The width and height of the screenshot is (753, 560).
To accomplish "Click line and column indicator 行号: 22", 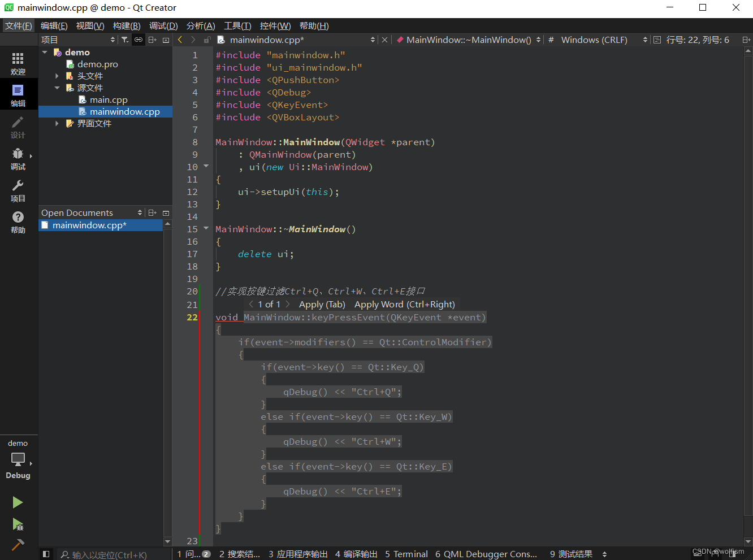I will coord(697,40).
